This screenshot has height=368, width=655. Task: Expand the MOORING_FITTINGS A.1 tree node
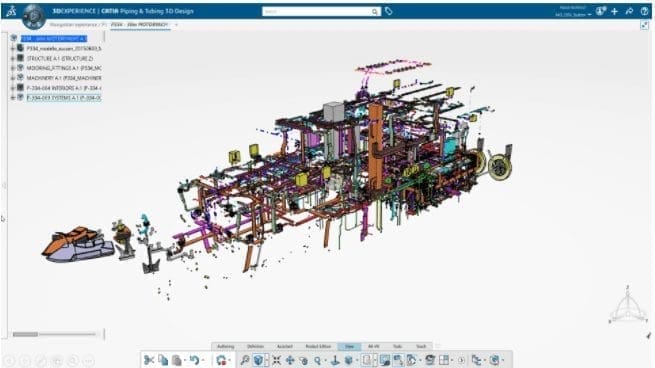click(13, 68)
